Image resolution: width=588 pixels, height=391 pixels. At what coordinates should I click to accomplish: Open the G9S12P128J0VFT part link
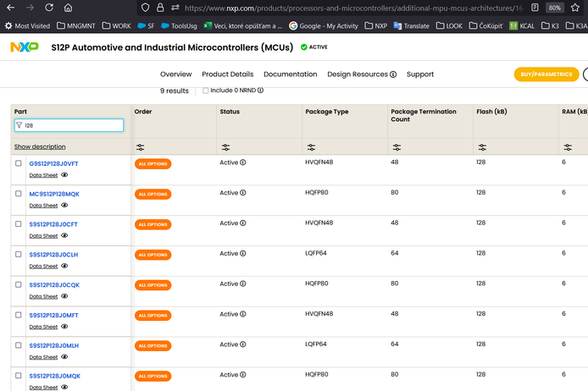click(x=53, y=163)
